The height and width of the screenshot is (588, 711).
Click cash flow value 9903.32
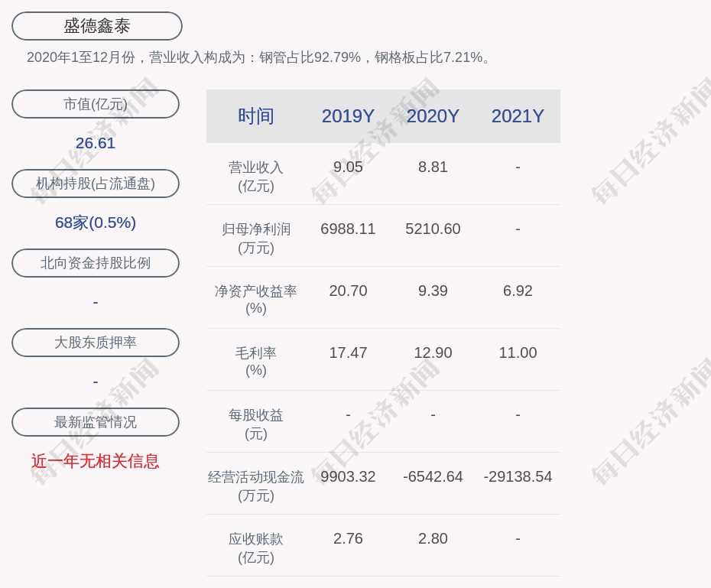coord(348,476)
